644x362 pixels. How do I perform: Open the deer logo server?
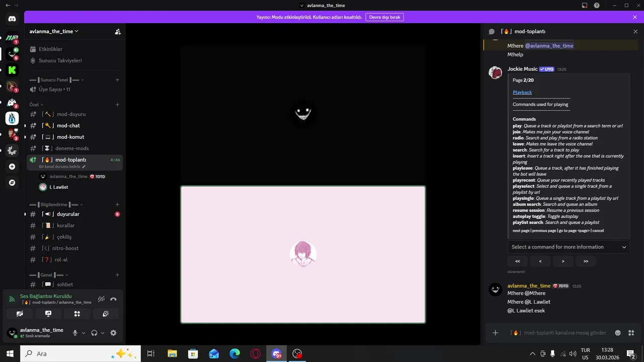click(x=12, y=86)
